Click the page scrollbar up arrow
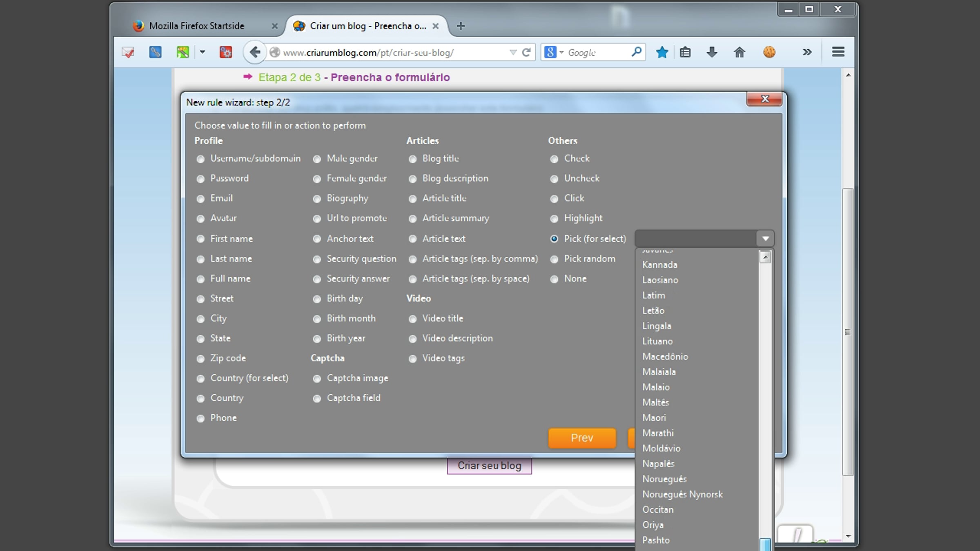This screenshot has width=980, height=551. click(x=848, y=75)
